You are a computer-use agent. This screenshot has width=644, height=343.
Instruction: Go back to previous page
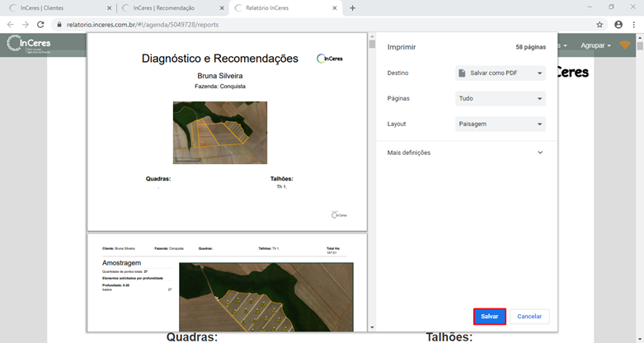[x=10, y=25]
